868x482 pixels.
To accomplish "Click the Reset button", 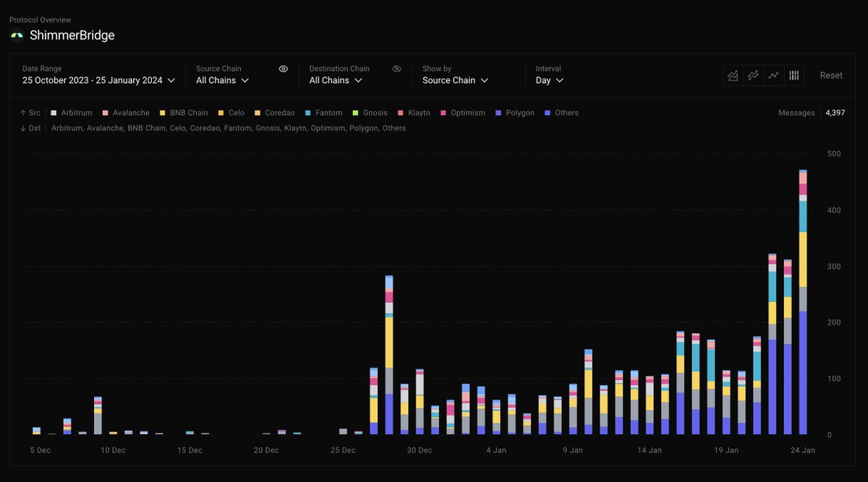I will (831, 75).
